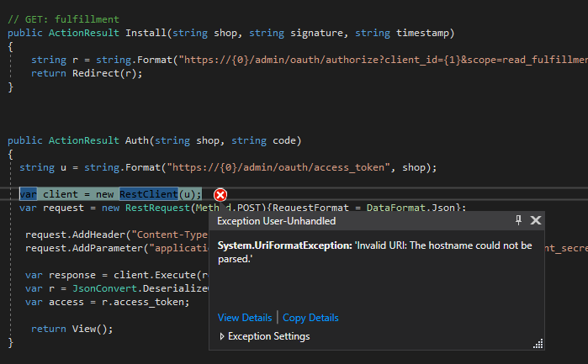Click 'DataFormat.Json' in request line
The width and height of the screenshot is (588, 364).
click(411, 208)
